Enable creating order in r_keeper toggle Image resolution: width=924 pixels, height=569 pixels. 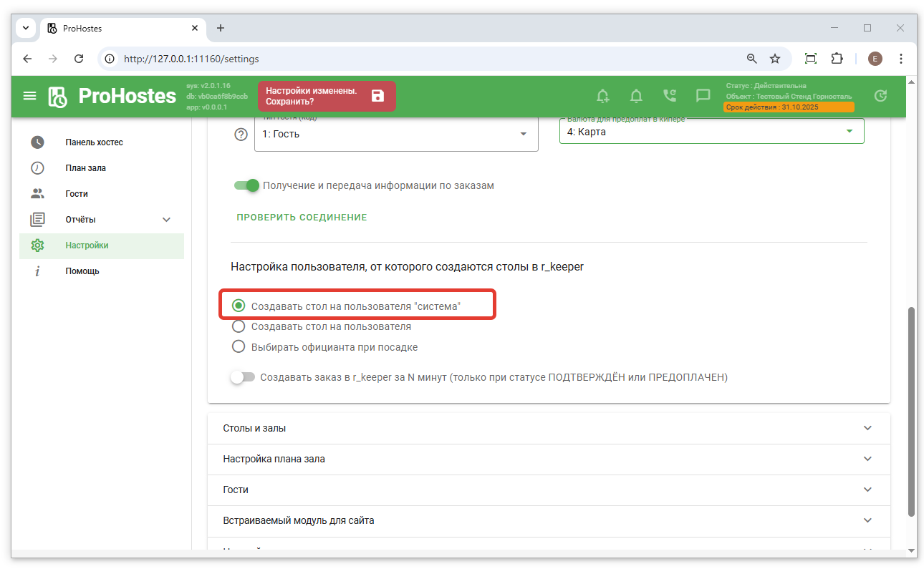[243, 377]
